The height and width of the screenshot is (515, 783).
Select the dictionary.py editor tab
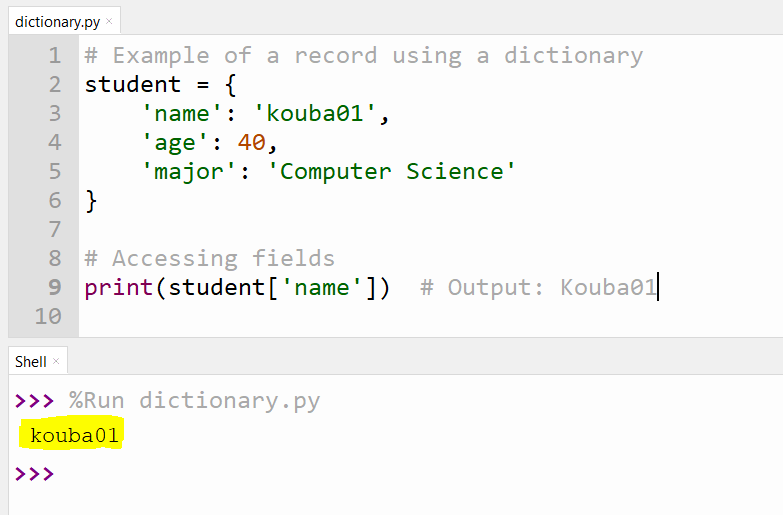pyautogui.click(x=56, y=20)
